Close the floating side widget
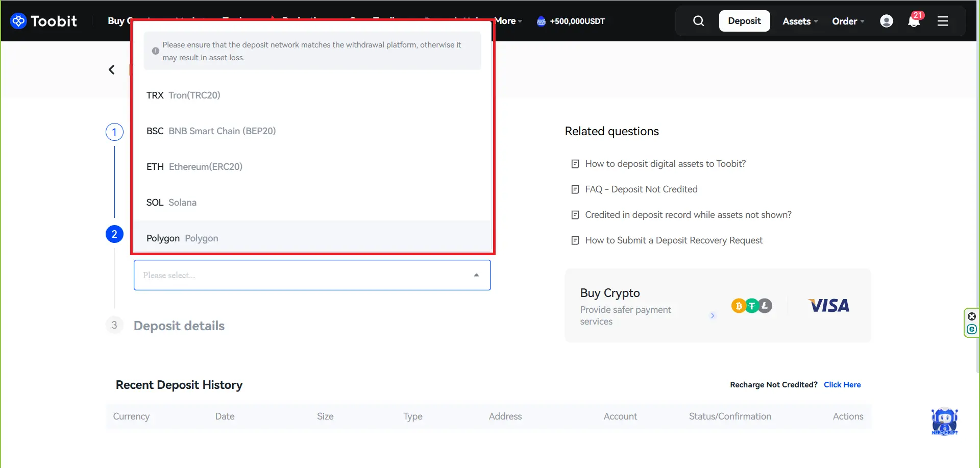 point(972,316)
